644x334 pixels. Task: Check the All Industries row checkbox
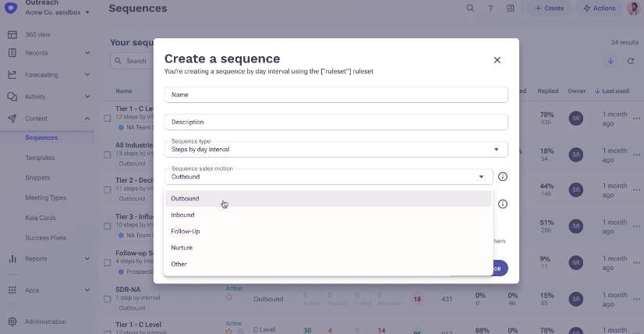[x=107, y=155]
